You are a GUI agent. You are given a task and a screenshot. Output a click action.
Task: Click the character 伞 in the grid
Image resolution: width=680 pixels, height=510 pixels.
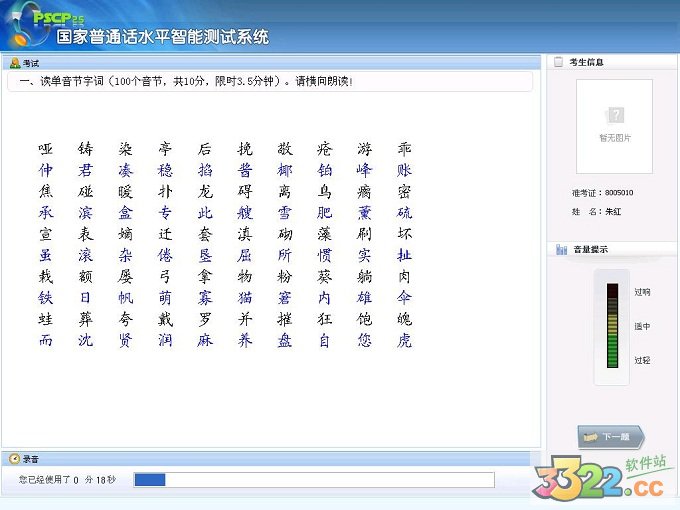(404, 298)
